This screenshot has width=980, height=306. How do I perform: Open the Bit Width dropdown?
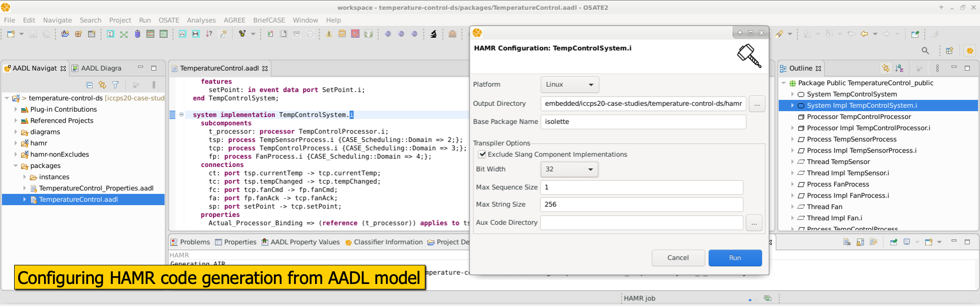[569, 169]
